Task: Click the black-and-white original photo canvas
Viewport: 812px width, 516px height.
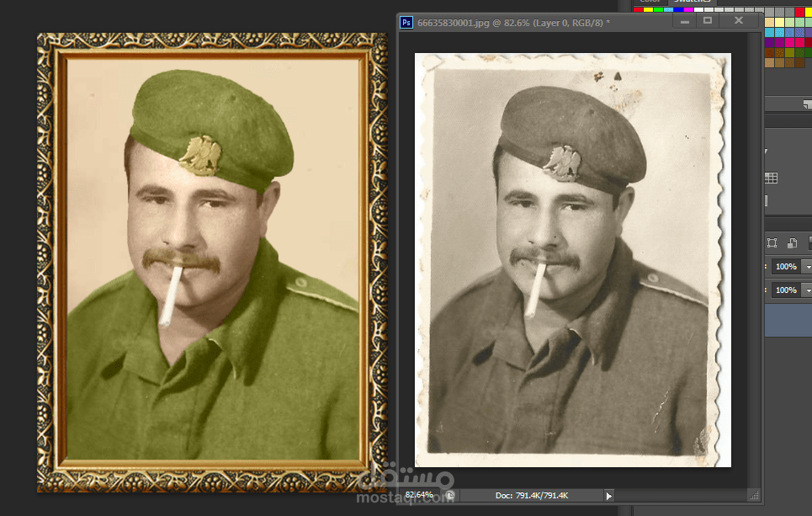Action: point(573,260)
